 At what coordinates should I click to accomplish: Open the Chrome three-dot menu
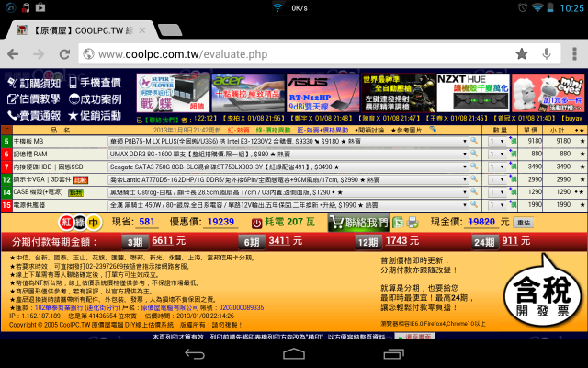point(574,54)
